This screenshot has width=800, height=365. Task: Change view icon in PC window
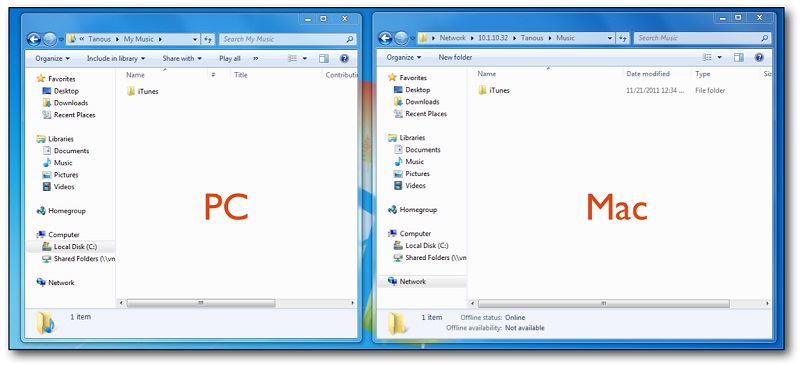click(292, 59)
